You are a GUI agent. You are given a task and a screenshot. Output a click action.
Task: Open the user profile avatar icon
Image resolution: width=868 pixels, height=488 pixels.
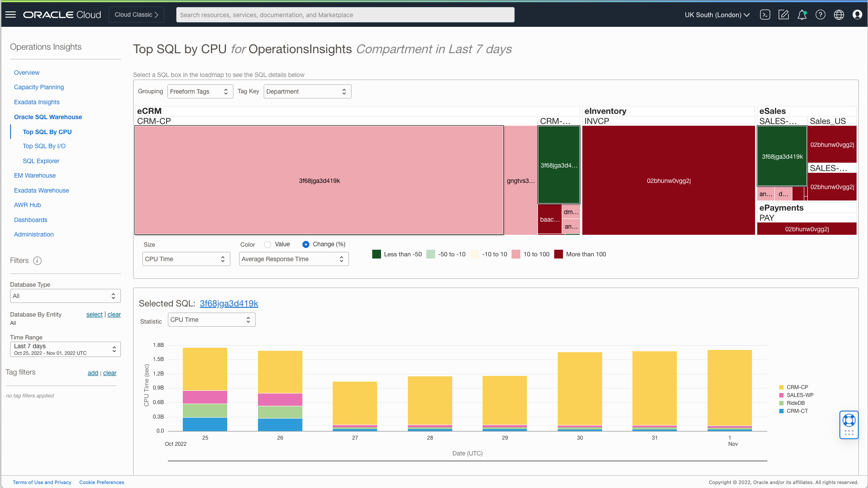[x=857, y=15]
